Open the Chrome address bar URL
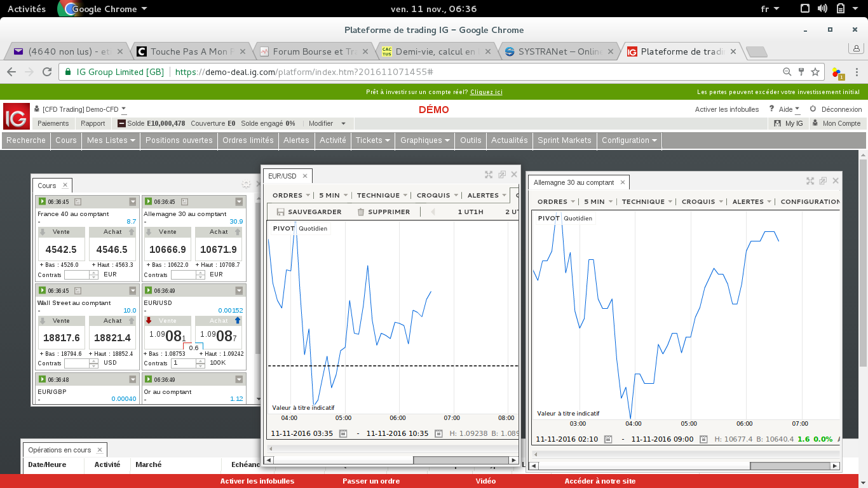 tap(304, 72)
